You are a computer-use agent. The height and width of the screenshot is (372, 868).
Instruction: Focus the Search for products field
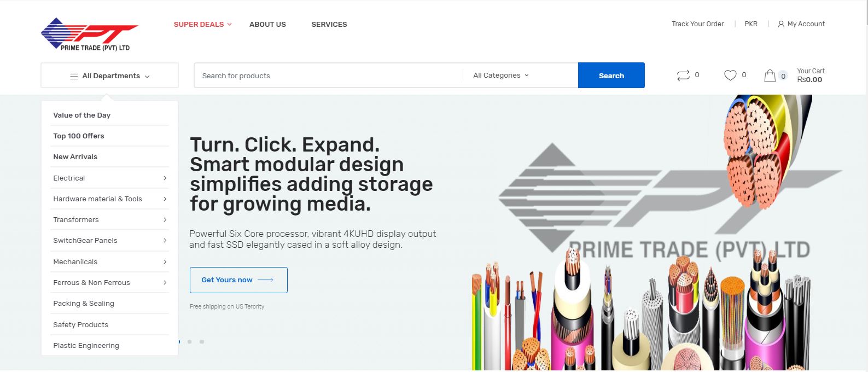click(x=328, y=75)
